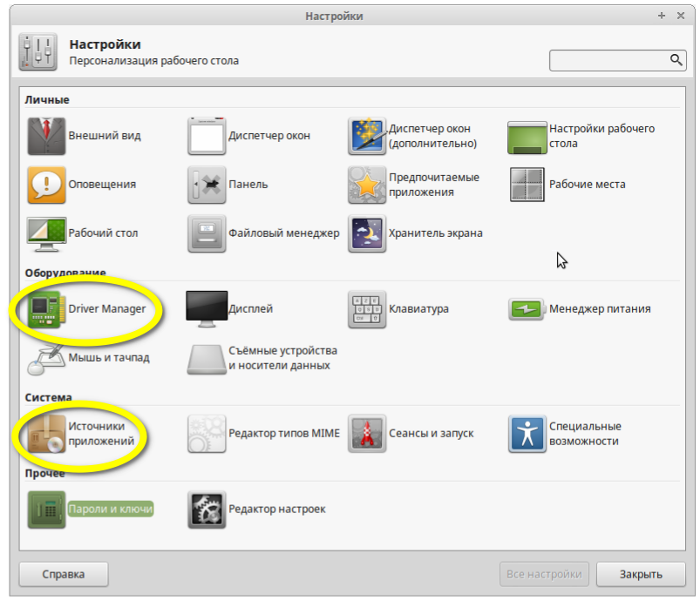Screen dimensions: 700x601
Task: Open the Панель settings icon
Action: pos(207,185)
